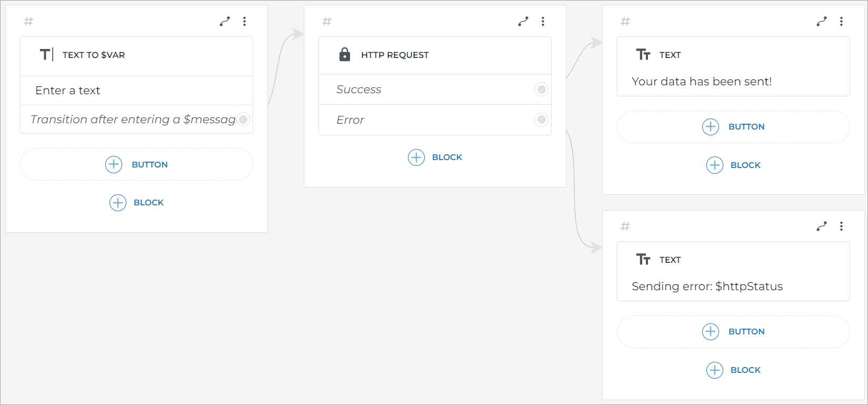Click the Tt icon in the error message block
This screenshot has height=405, width=868.
click(643, 259)
